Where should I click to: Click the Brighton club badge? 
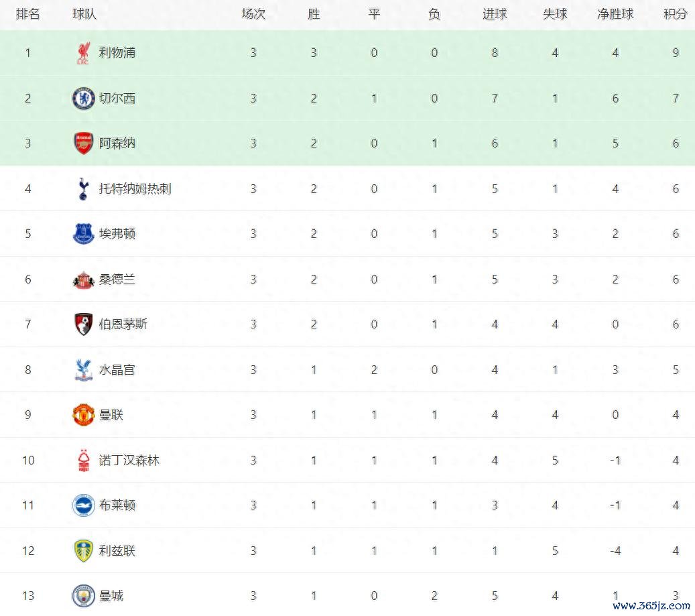pyautogui.click(x=83, y=505)
